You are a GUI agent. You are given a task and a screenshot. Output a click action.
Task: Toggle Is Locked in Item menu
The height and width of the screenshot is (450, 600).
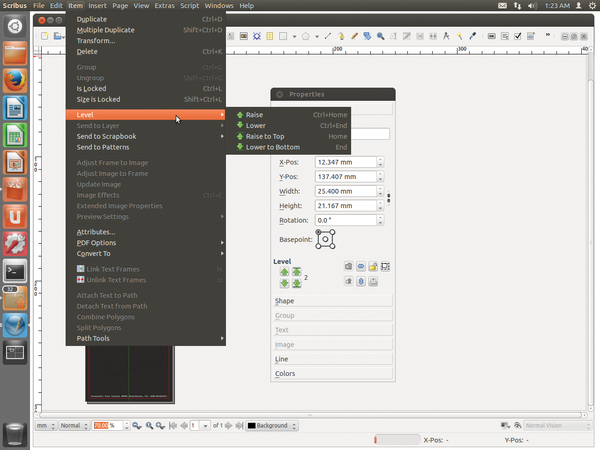[x=146, y=89]
